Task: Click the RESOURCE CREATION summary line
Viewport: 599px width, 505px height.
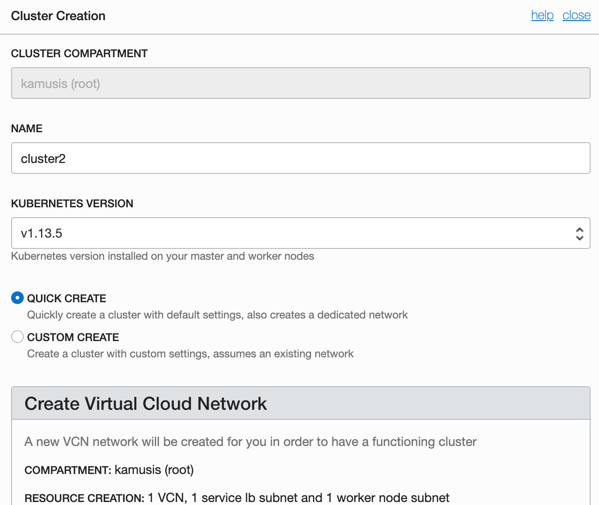Action: (237, 498)
